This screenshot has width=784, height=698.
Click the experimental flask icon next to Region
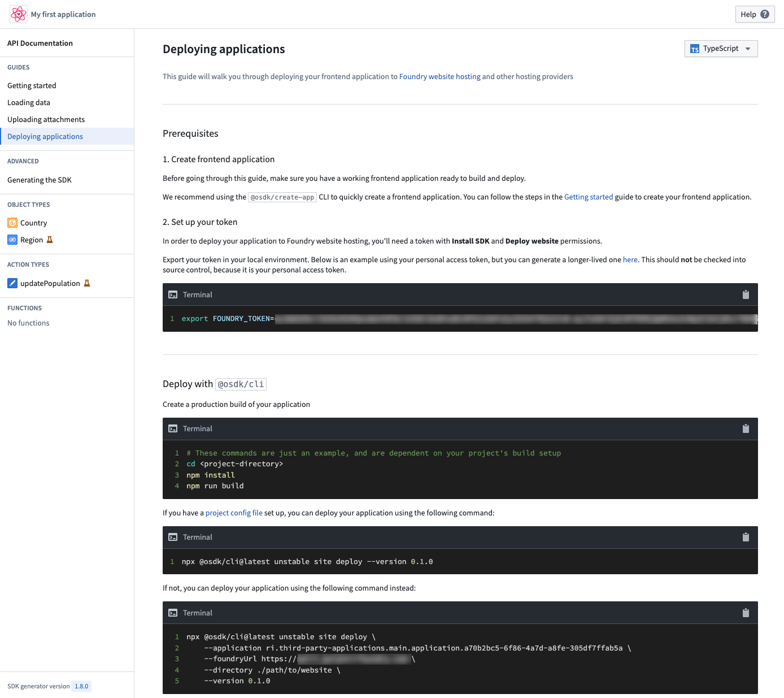tap(50, 240)
